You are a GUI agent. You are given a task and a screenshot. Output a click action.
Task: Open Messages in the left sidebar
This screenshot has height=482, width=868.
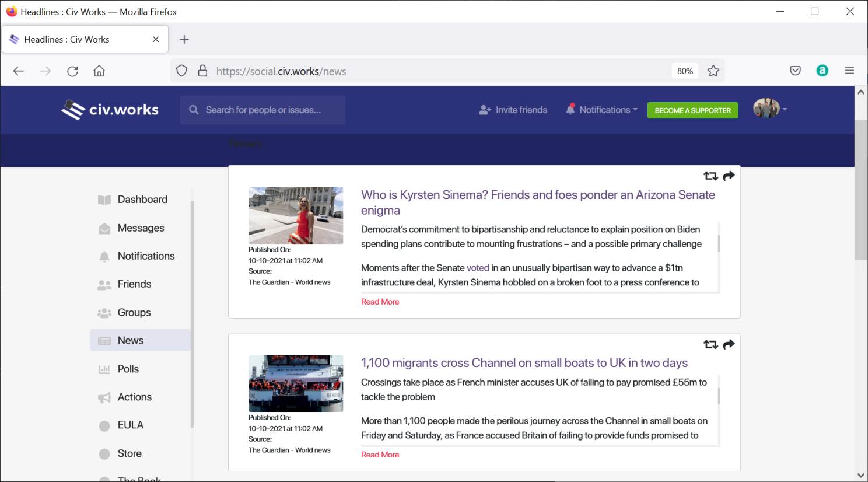pos(141,228)
